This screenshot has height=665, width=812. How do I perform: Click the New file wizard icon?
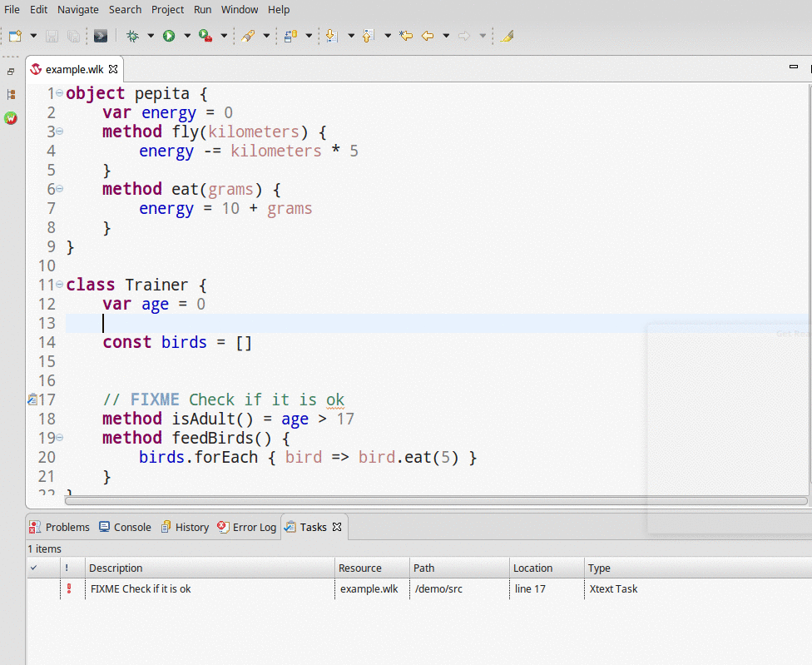(x=15, y=36)
